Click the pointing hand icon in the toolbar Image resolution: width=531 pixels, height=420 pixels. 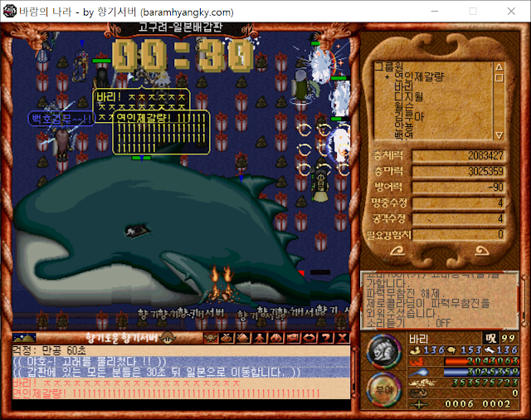click(x=293, y=338)
